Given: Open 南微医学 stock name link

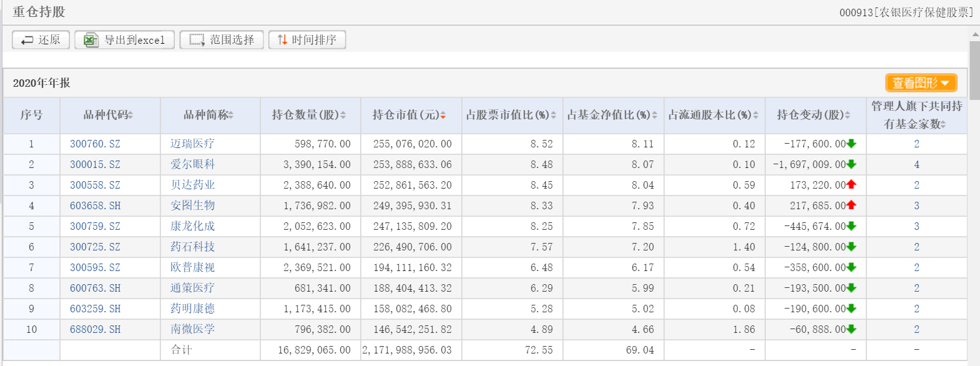Looking at the screenshot, I should point(192,330).
